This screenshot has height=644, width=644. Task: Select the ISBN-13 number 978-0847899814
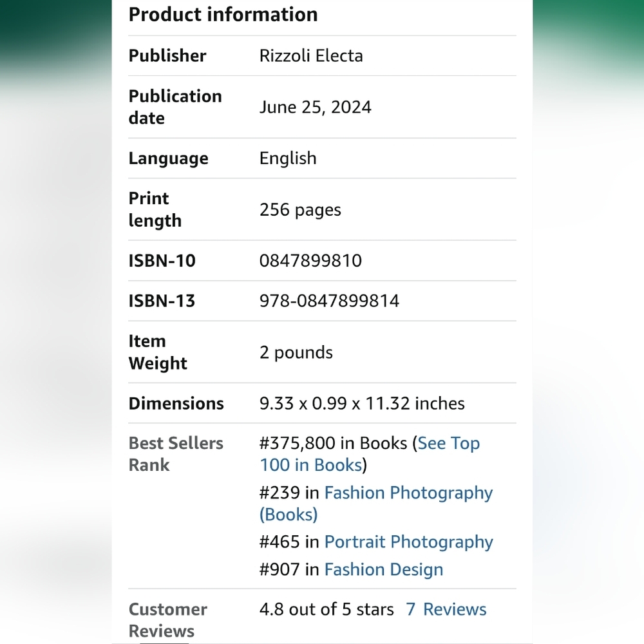329,301
